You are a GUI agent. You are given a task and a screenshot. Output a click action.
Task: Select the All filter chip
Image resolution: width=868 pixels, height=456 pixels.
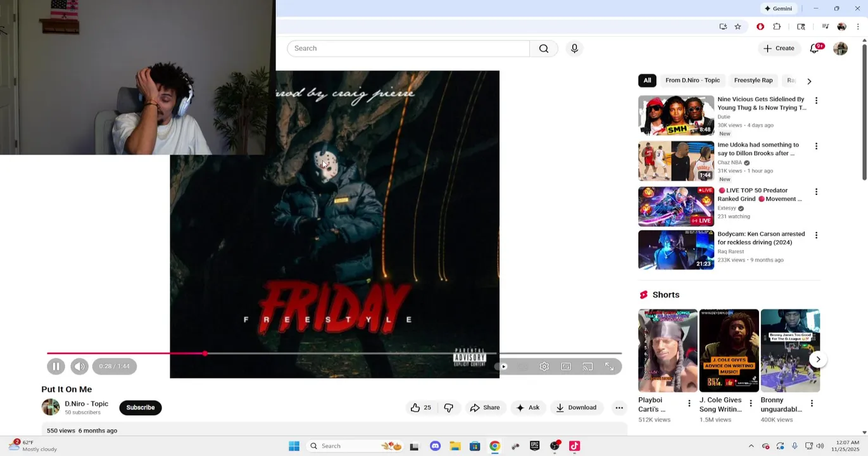[x=647, y=80]
